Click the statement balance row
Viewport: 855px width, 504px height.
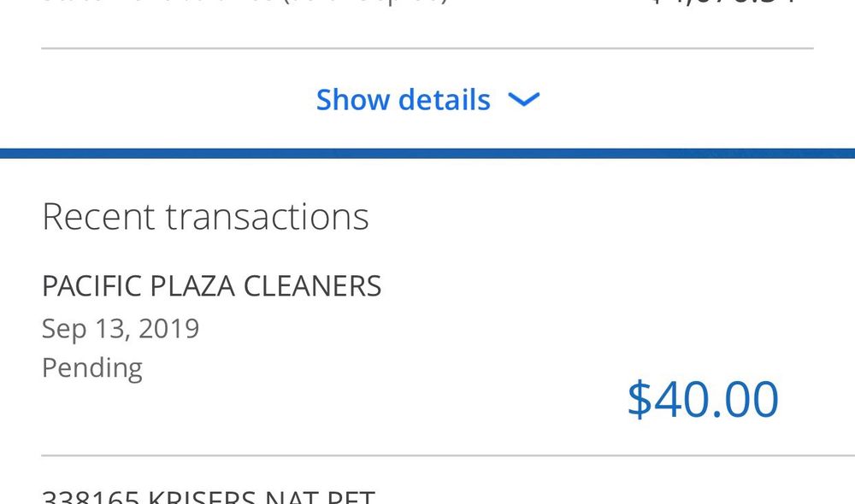(x=427, y=7)
